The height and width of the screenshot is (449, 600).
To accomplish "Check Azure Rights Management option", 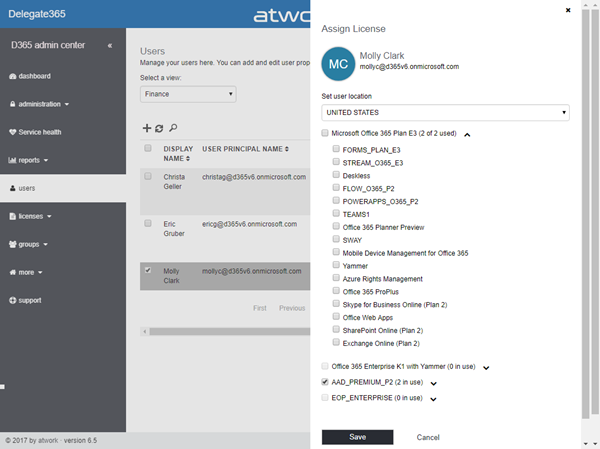I will [336, 278].
